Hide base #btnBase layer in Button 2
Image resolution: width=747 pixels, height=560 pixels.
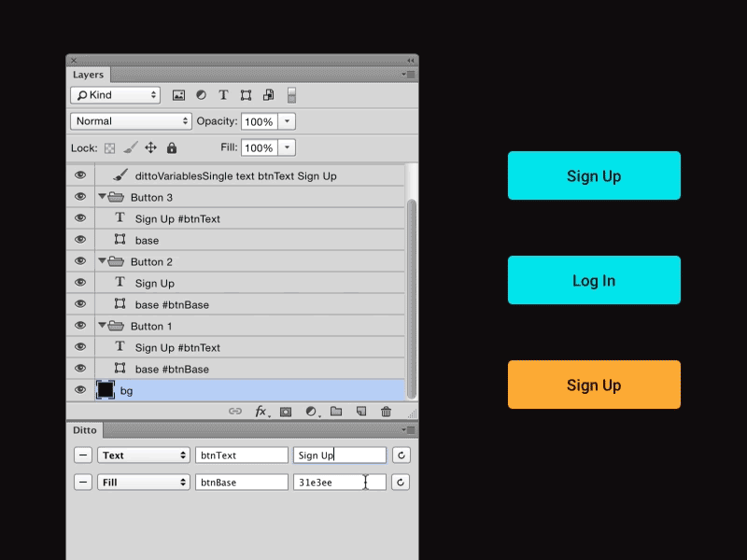click(x=80, y=304)
